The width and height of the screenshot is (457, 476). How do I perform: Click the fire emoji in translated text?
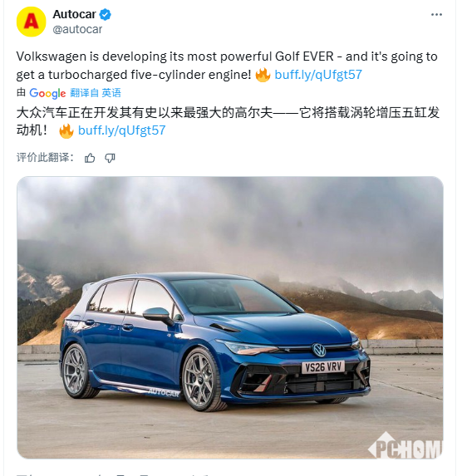tap(66, 131)
